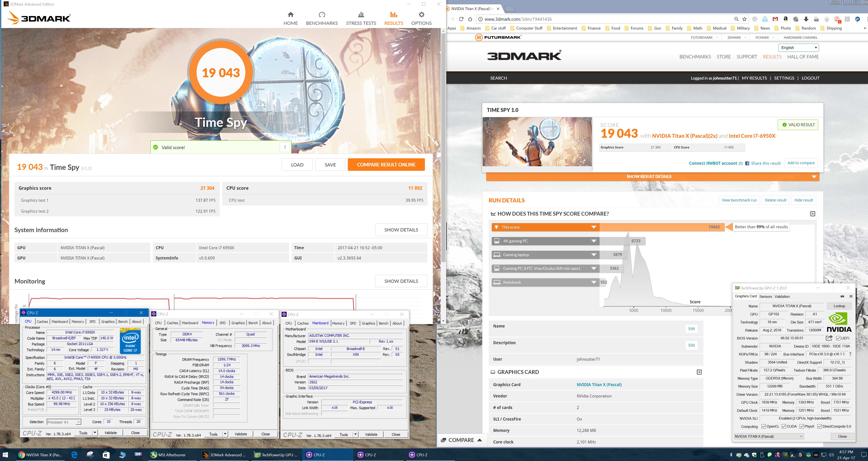Open the CPU-Z Processor #1 selection dropdown

click(x=64, y=422)
